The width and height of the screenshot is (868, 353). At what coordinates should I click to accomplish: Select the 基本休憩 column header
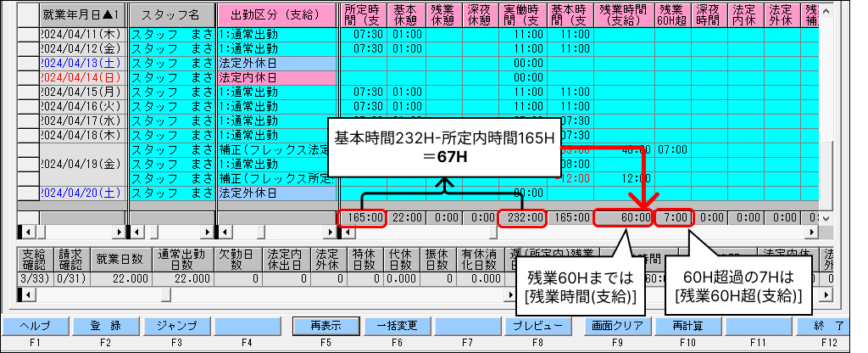click(408, 15)
